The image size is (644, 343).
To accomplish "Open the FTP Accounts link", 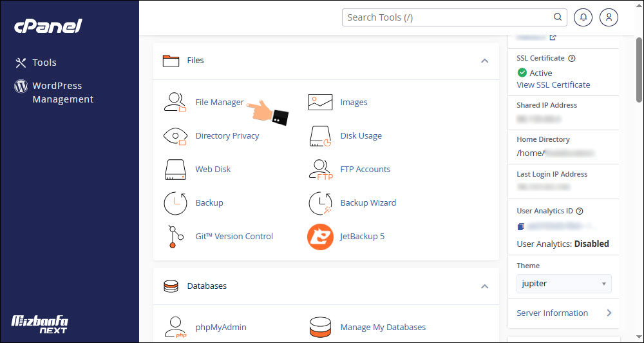I will (x=365, y=170).
